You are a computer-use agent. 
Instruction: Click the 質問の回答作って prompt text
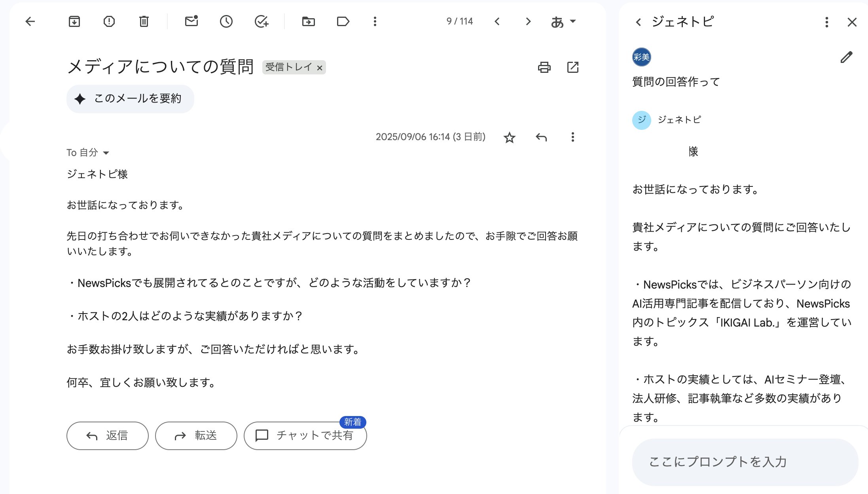pos(676,82)
